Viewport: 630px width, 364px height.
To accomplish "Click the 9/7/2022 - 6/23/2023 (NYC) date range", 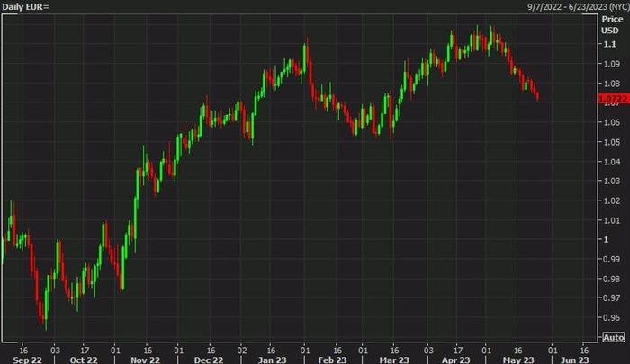I will point(579,7).
